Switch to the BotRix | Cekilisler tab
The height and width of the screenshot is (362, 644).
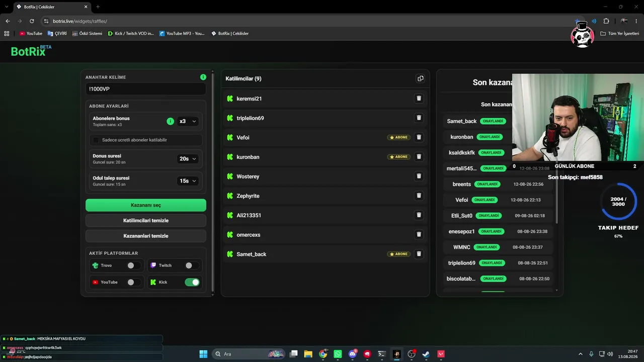(x=52, y=7)
